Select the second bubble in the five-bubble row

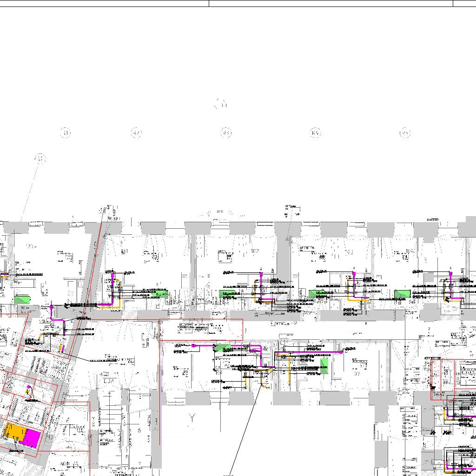tap(136, 134)
